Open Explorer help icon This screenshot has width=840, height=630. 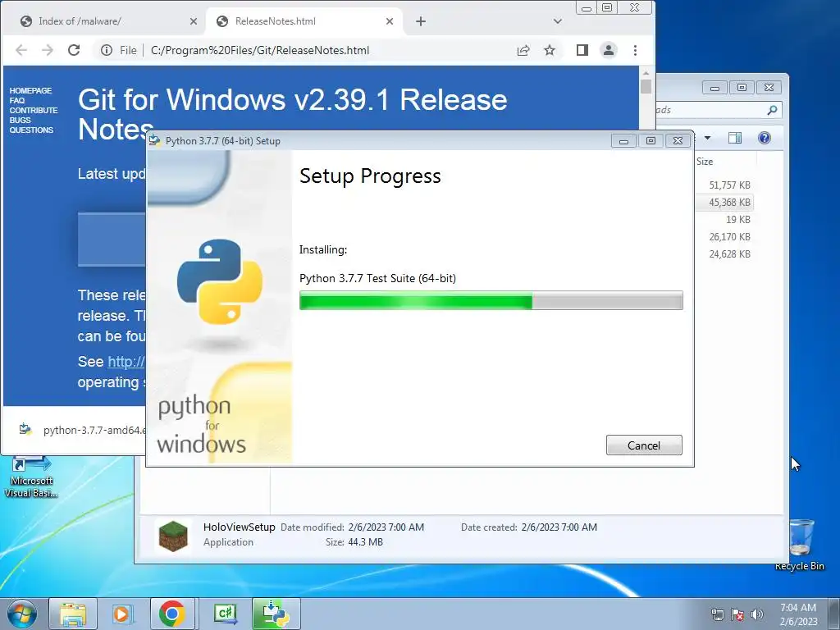click(x=765, y=138)
